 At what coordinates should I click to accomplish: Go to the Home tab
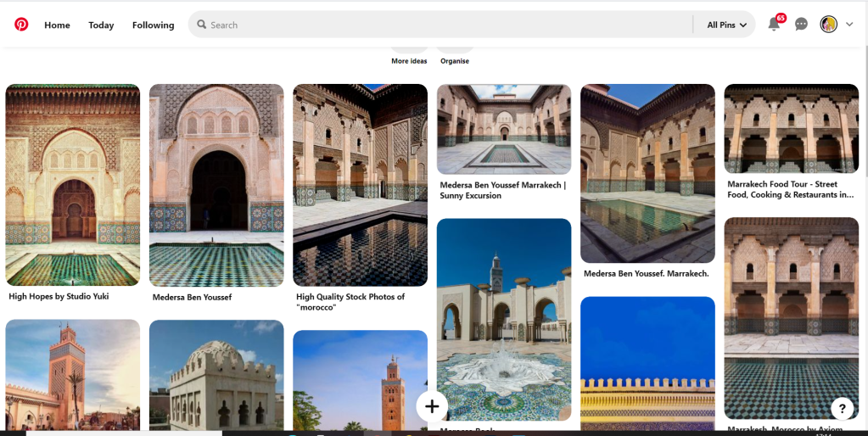(x=57, y=25)
